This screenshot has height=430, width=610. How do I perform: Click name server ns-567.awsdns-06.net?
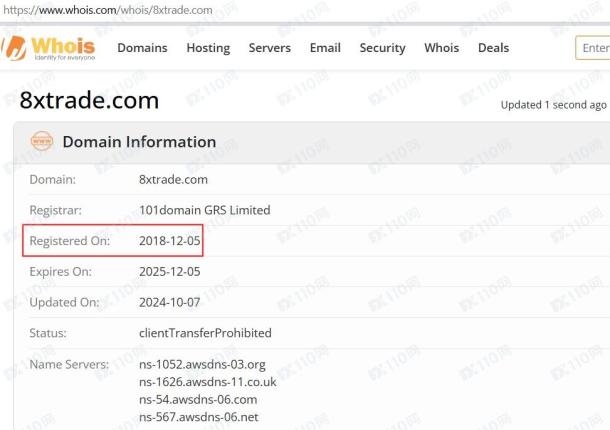(x=198, y=417)
